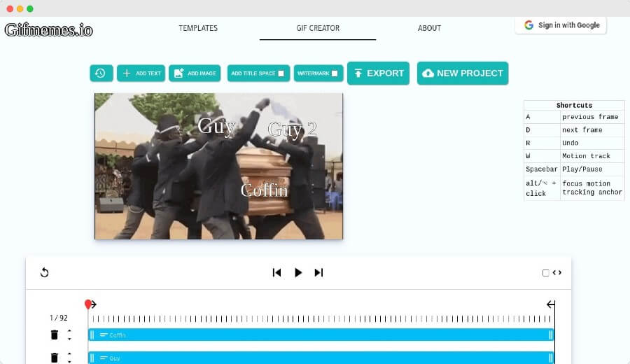The height and width of the screenshot is (364, 630).
Task: Click the "focus motion tracking anchor" entry
Action: [592, 188]
